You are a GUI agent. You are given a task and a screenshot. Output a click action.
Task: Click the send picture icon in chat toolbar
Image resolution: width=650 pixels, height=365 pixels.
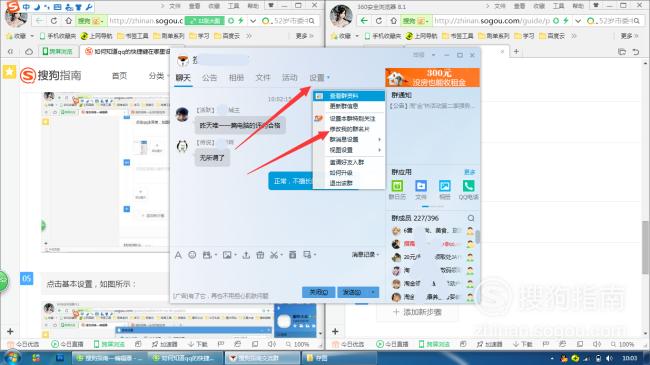tap(227, 255)
